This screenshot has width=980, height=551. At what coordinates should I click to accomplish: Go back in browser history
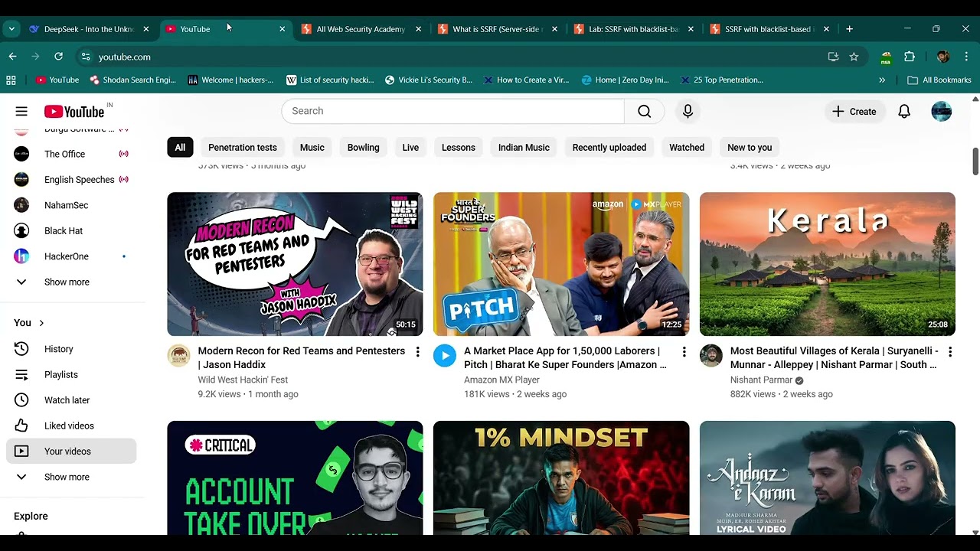[x=12, y=57]
